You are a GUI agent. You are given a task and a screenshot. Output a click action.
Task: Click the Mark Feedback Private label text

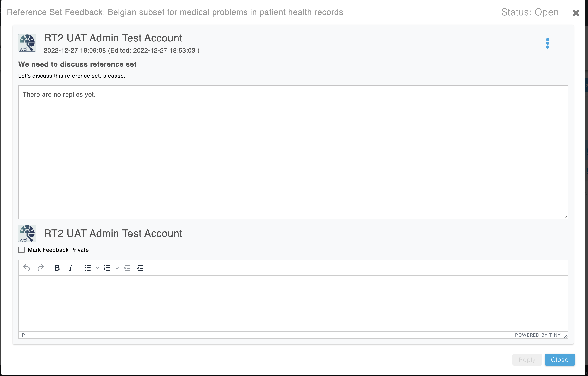click(x=58, y=250)
